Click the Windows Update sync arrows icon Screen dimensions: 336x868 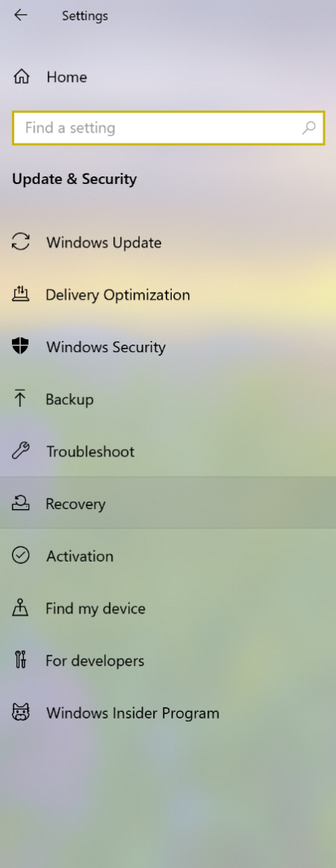(20, 242)
